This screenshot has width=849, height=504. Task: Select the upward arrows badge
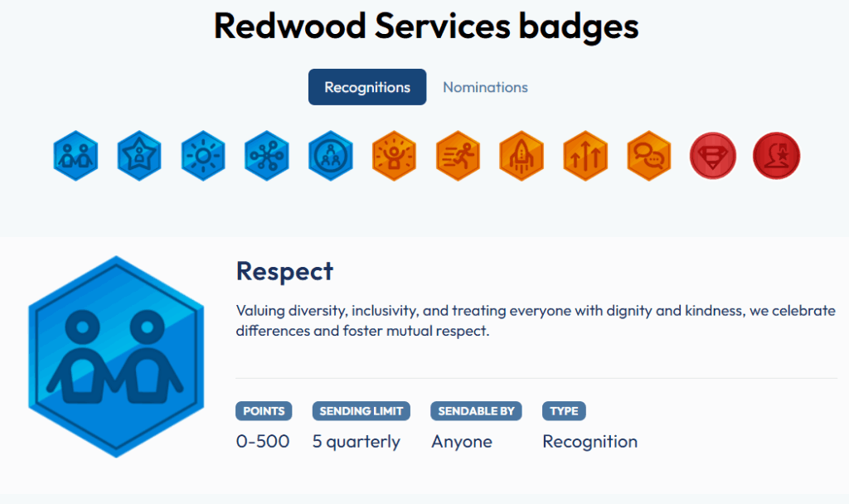tap(585, 156)
